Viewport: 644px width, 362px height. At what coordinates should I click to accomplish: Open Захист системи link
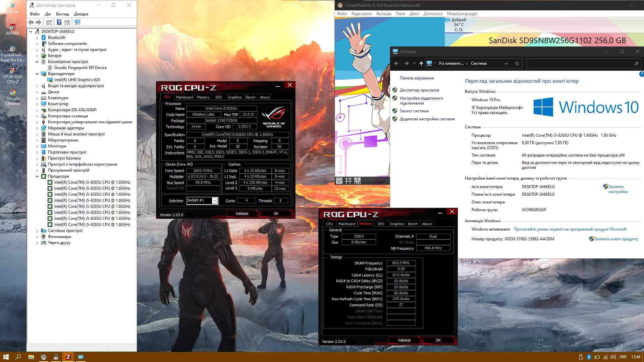[x=414, y=111]
